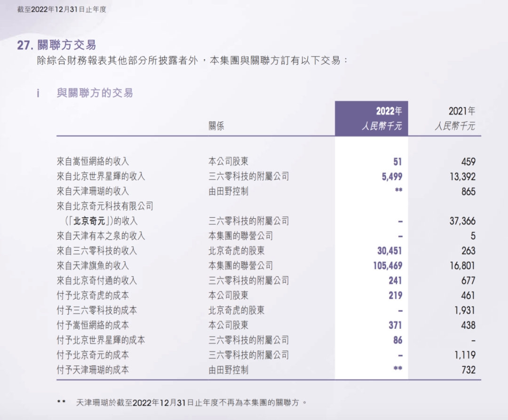The width and height of the screenshot is (508, 420).
Task: Select row label '來自三六零科技的收入'
Action: pos(97,251)
